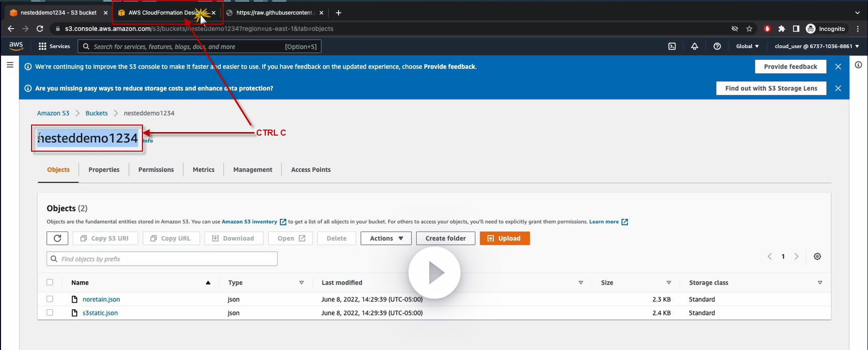Open the Actions dropdown

(386, 239)
